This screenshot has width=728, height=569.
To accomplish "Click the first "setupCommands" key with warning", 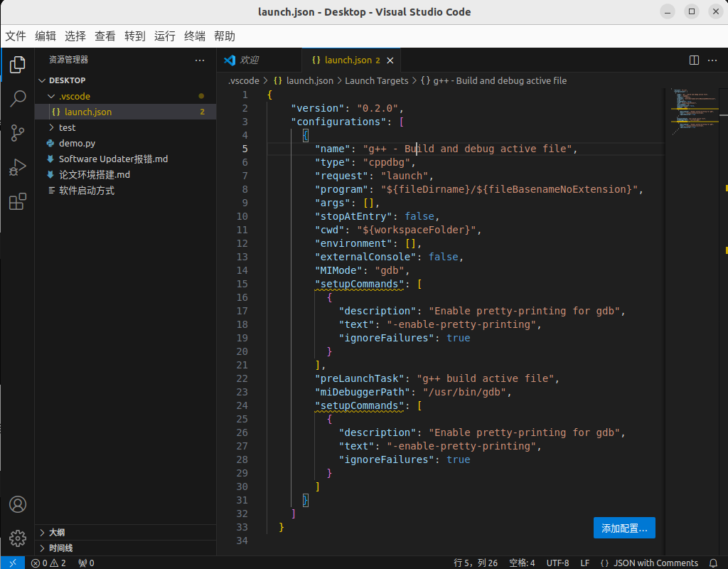I will tap(359, 284).
